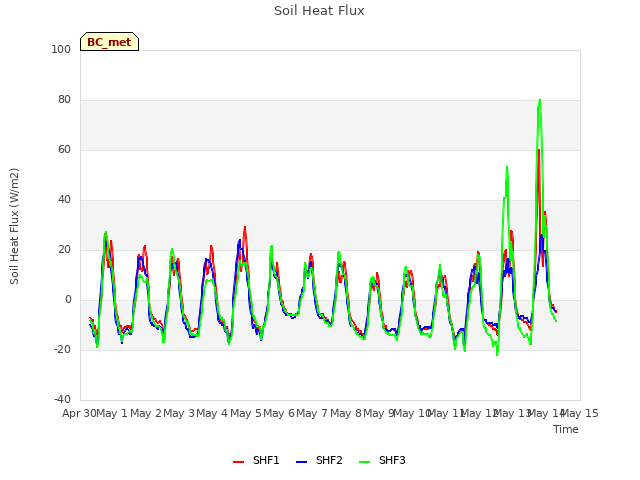Screen dimensions: 640x480
Task: Click the May 12 x-axis label
Action: [x=480, y=413]
